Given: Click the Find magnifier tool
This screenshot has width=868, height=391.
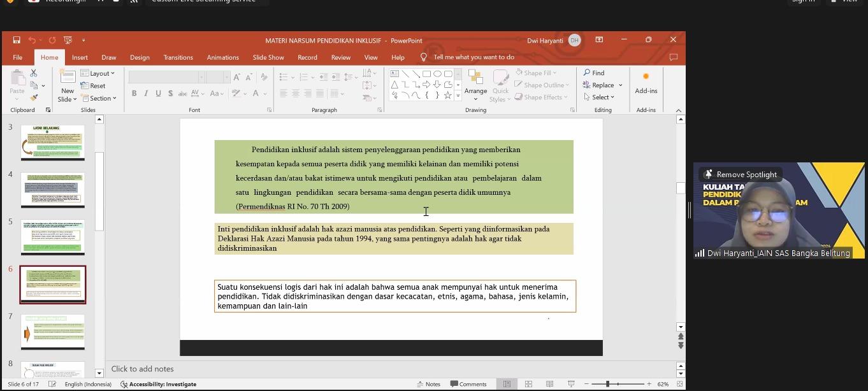Looking at the screenshot, I should [594, 73].
